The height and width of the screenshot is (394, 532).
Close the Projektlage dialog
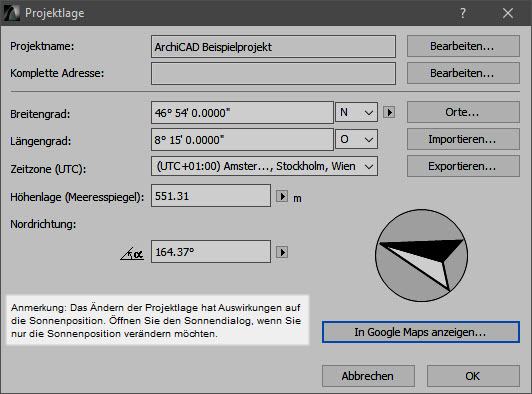pyautogui.click(x=508, y=14)
